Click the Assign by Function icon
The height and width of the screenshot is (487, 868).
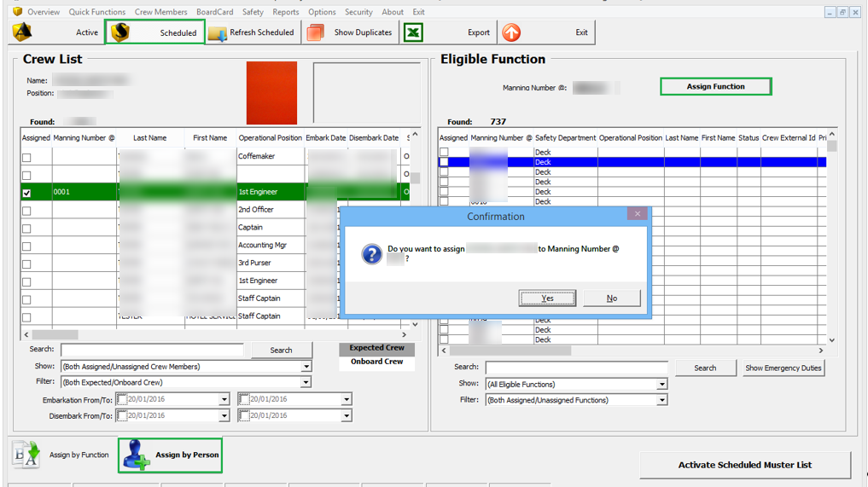click(x=26, y=455)
